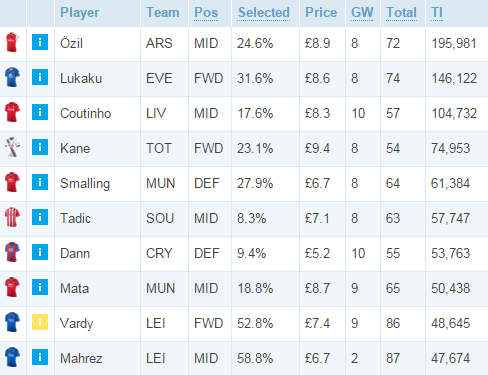Open the info icon for Dann
This screenshot has height=375, width=488.
(x=40, y=252)
